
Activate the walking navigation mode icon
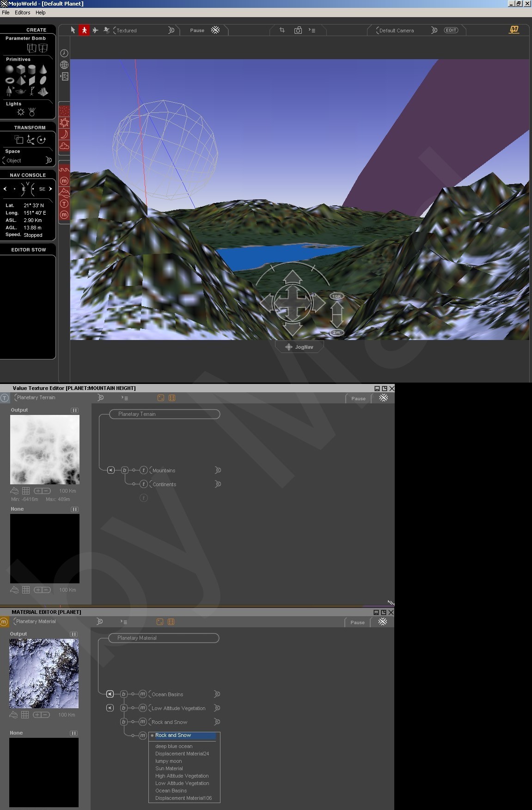pos(84,30)
